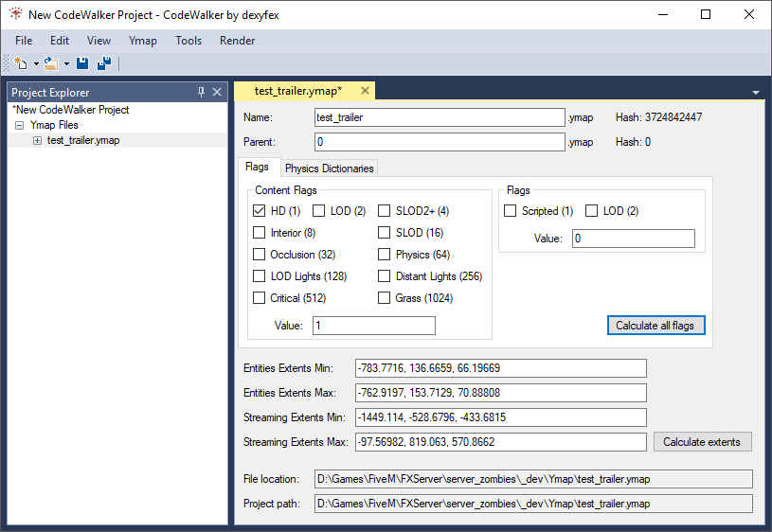Image resolution: width=772 pixels, height=532 pixels.
Task: Close the Project Explorer panel
Action: [217, 92]
